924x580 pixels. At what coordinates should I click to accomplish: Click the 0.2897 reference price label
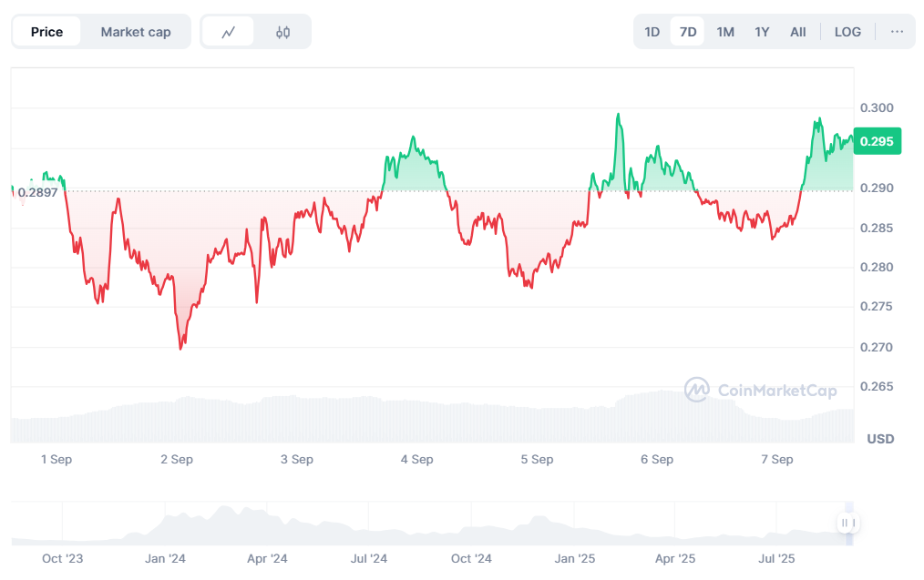click(x=39, y=193)
